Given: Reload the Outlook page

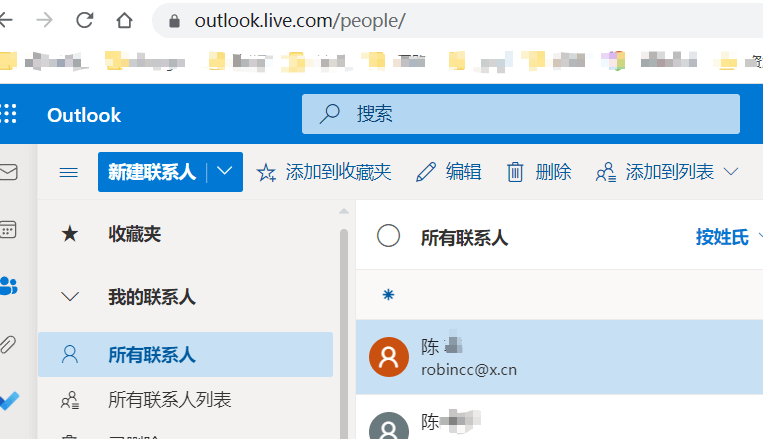Looking at the screenshot, I should pyautogui.click(x=84, y=20).
